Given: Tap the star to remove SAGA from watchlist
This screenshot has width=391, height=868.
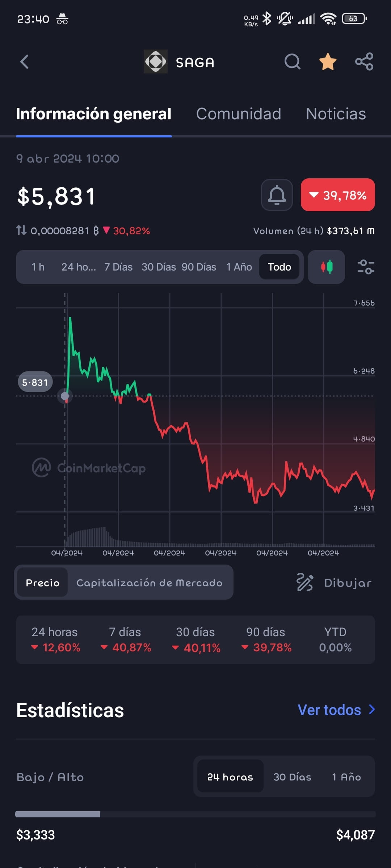Looking at the screenshot, I should coord(327,61).
